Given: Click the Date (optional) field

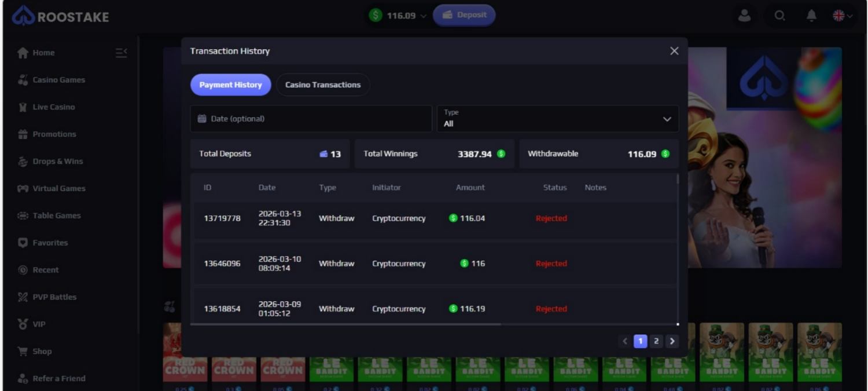Looking at the screenshot, I should pyautogui.click(x=311, y=119).
